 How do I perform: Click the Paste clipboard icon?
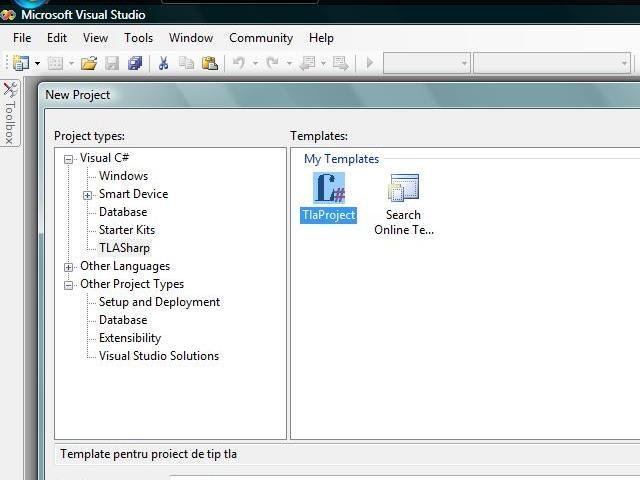[210, 63]
